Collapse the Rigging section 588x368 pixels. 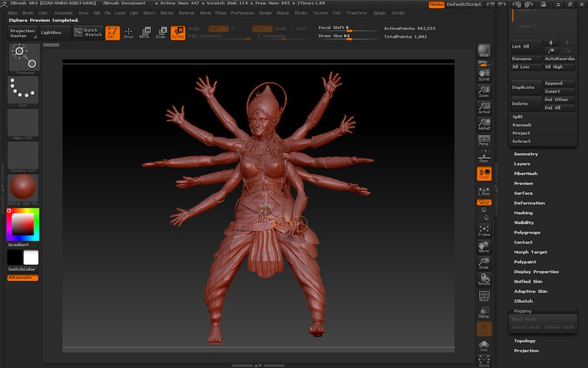(522, 311)
